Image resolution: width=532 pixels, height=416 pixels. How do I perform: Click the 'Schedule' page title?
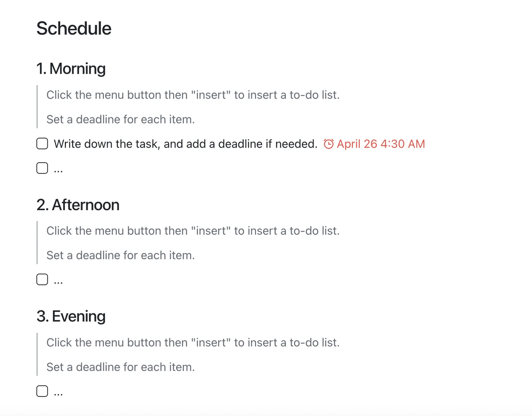pyautogui.click(x=74, y=29)
